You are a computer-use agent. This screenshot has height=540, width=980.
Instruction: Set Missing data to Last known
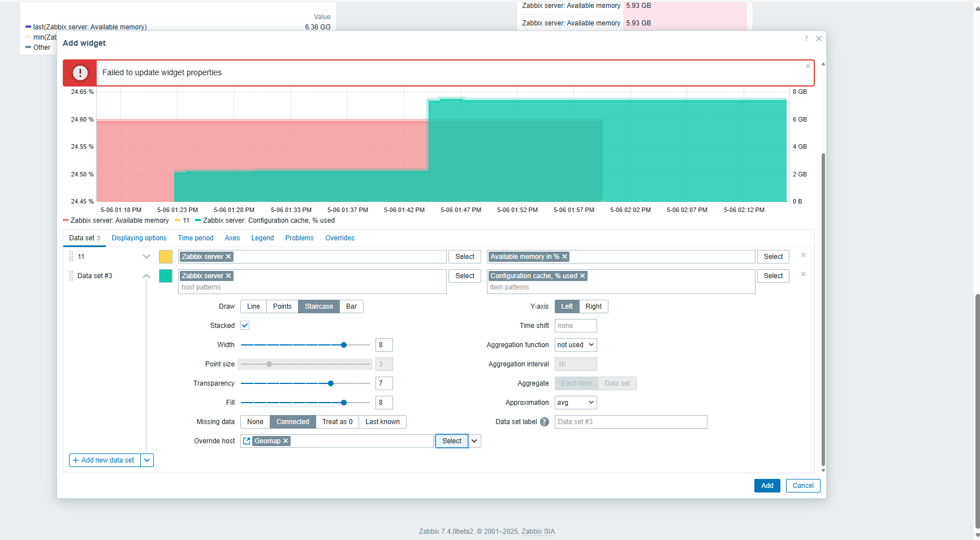coord(382,422)
